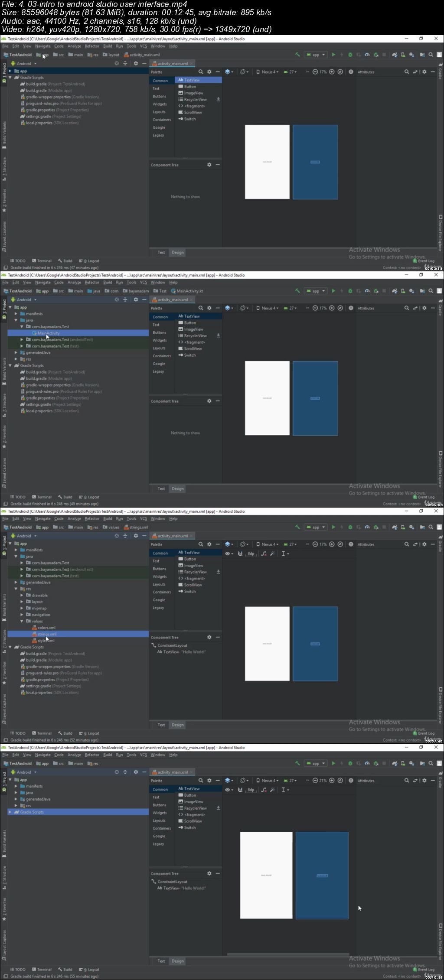Open API 27 dropdown in third frame
Viewport: 444px width, 980px height.
coord(290,544)
